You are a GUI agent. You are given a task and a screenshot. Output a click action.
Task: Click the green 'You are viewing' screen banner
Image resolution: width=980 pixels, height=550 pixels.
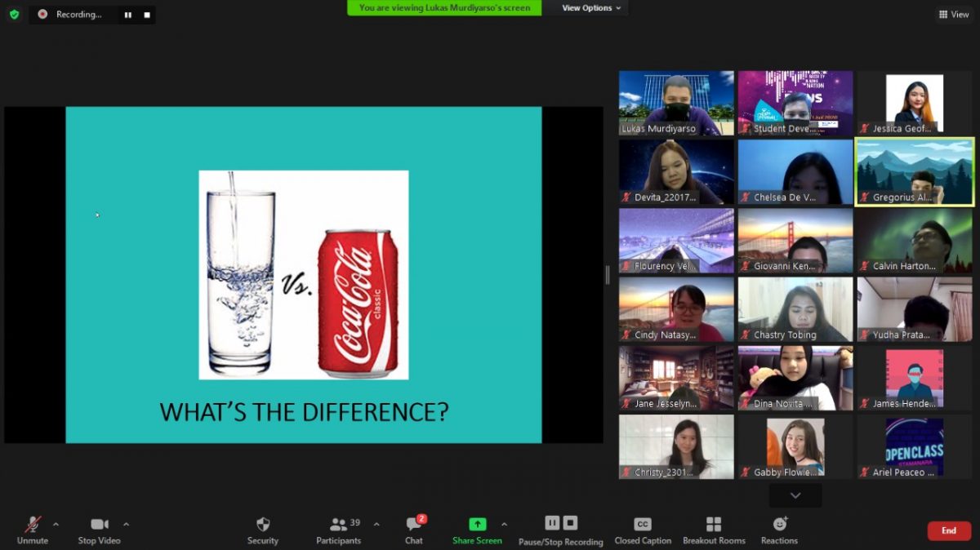point(444,8)
